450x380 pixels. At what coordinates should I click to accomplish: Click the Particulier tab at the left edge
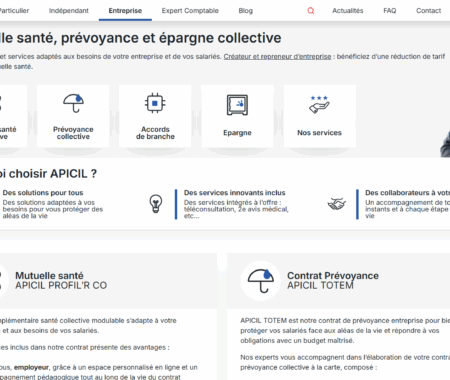(x=14, y=11)
